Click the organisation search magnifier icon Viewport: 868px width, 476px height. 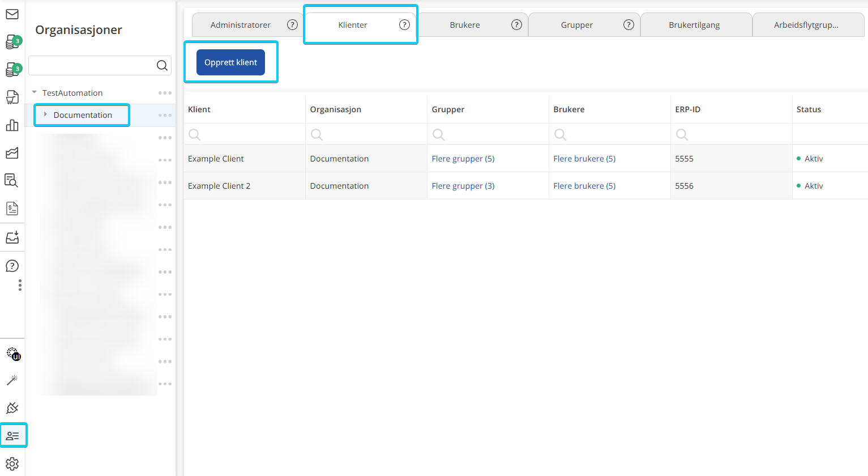[x=162, y=66]
